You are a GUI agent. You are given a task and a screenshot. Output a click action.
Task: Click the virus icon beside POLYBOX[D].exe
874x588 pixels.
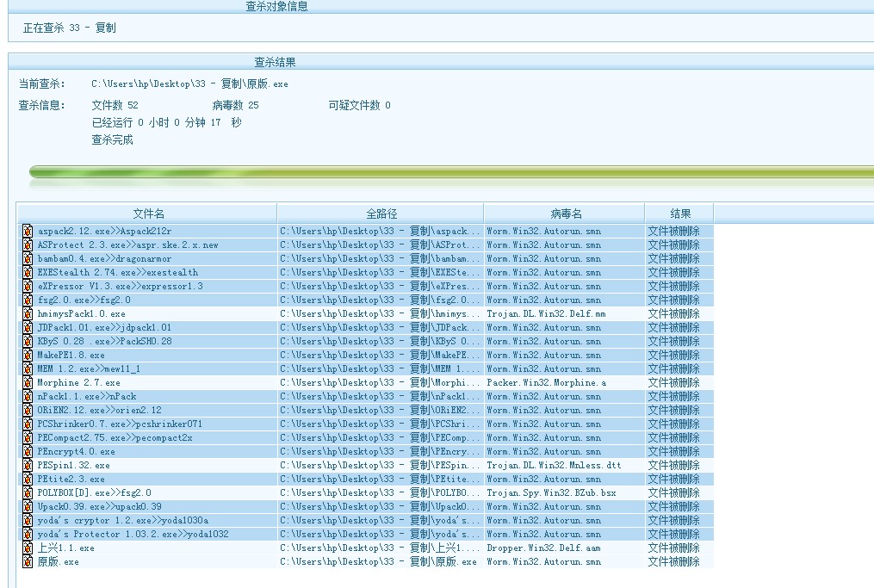click(28, 492)
